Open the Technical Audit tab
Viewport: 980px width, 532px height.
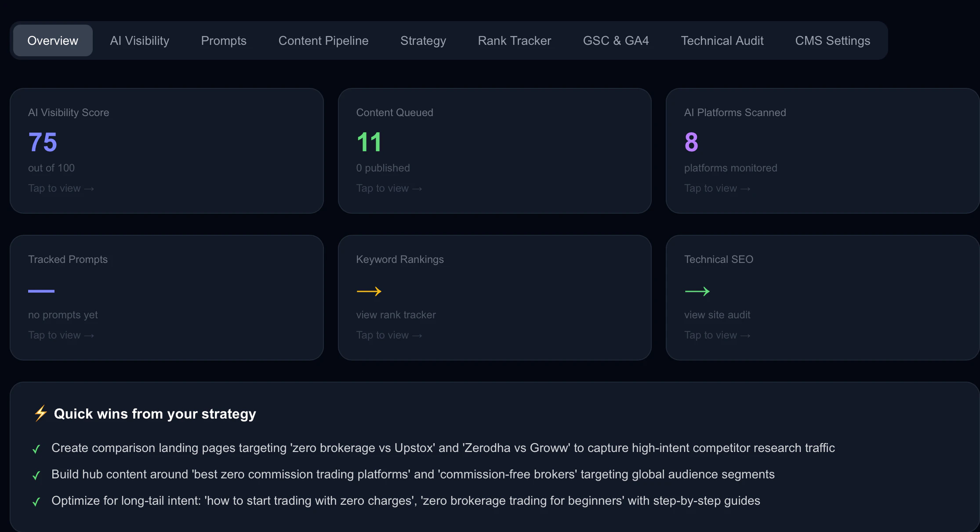pyautogui.click(x=722, y=40)
